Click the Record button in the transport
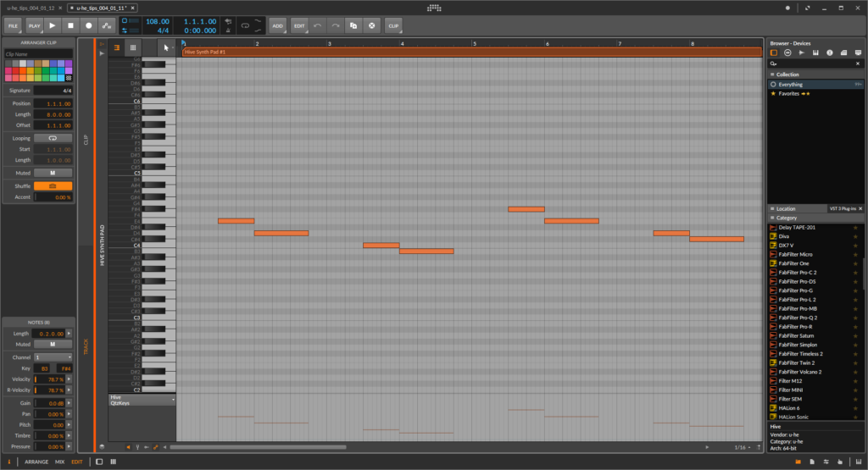This screenshot has height=470, width=868. point(89,25)
